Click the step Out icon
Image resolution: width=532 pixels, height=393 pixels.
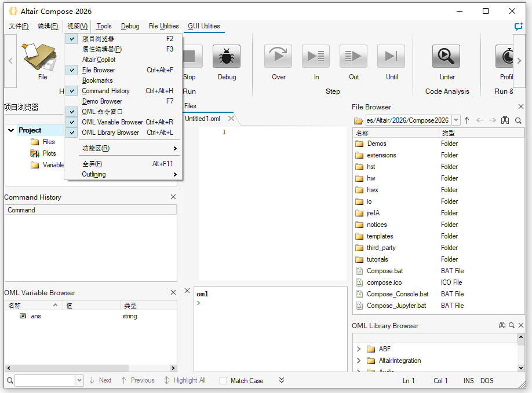click(x=353, y=56)
